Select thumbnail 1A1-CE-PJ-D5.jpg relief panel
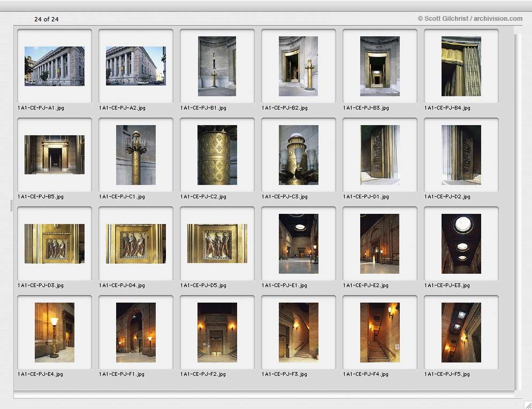Image resolution: width=532 pixels, height=409 pixels. coord(217,244)
